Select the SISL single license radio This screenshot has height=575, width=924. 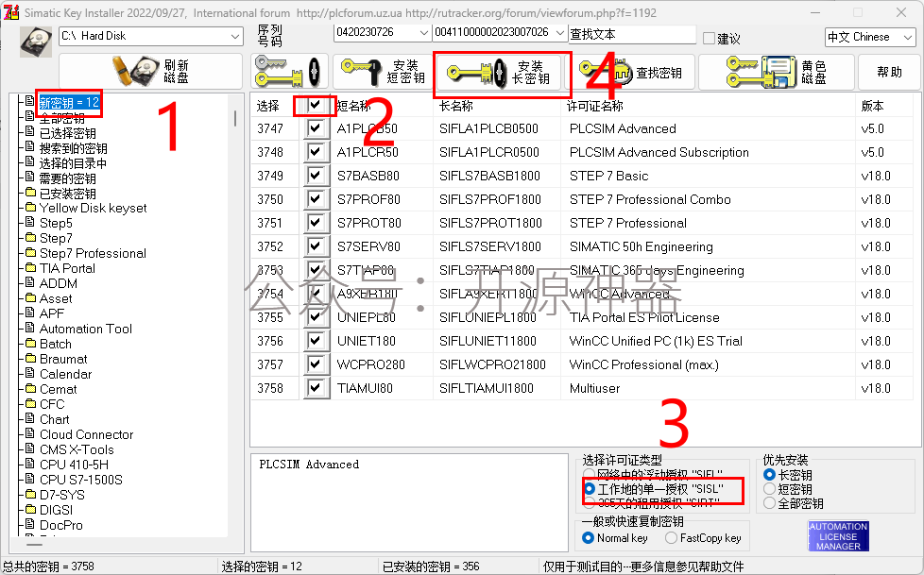pyautogui.click(x=590, y=489)
